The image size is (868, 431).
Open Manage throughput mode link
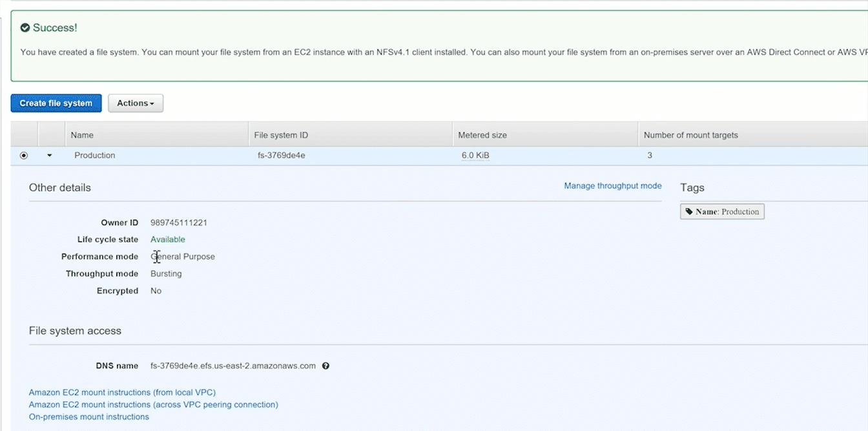(612, 186)
